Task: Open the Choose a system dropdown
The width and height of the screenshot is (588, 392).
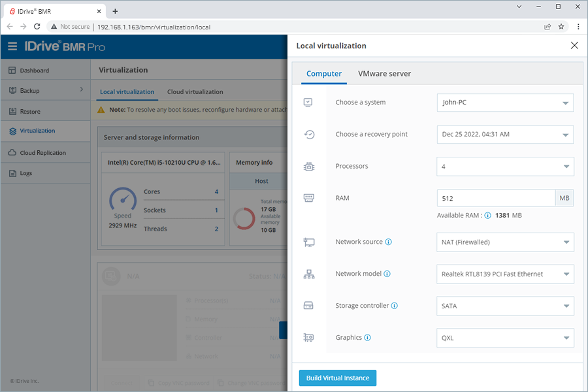Action: click(x=505, y=103)
